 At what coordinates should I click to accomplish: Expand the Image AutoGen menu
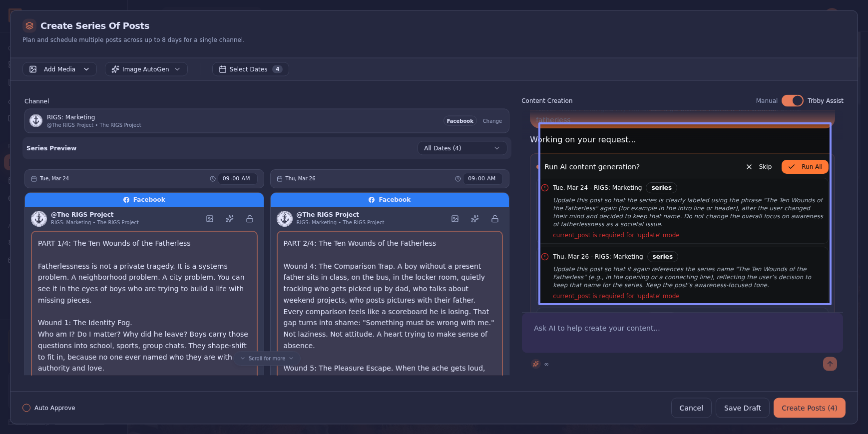tap(146, 69)
